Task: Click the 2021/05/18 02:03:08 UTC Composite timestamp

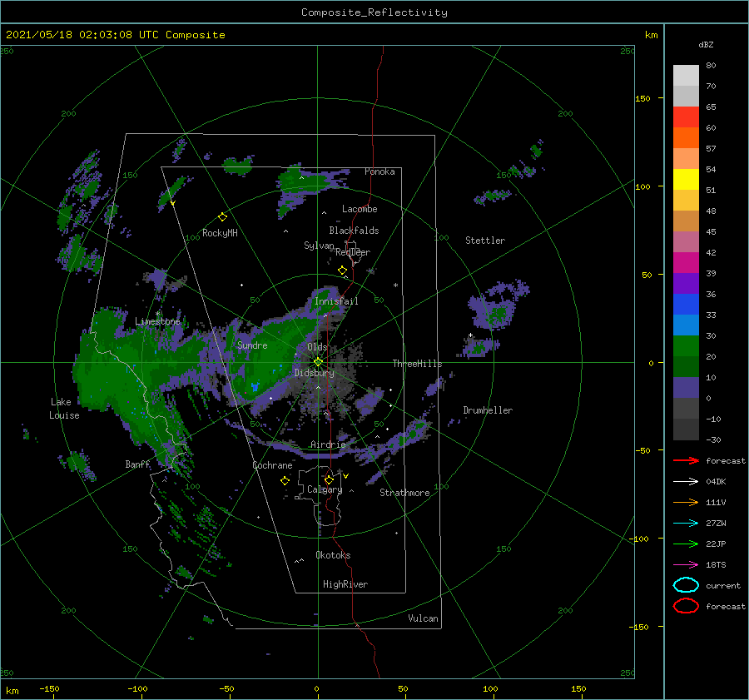Action: (115, 35)
